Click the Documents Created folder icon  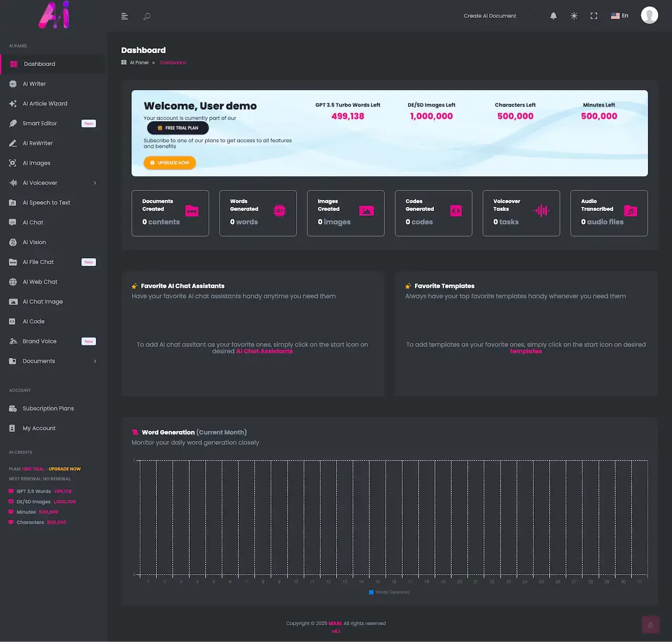tap(192, 211)
